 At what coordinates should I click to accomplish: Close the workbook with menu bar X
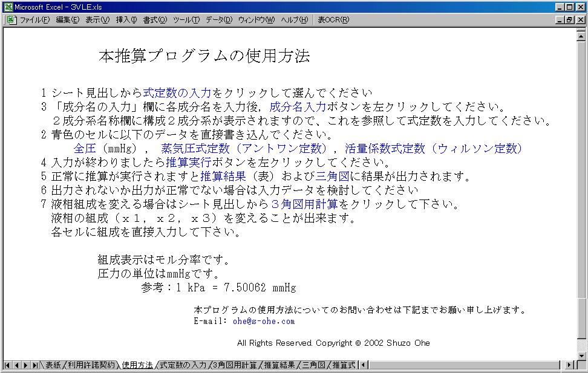coord(580,20)
